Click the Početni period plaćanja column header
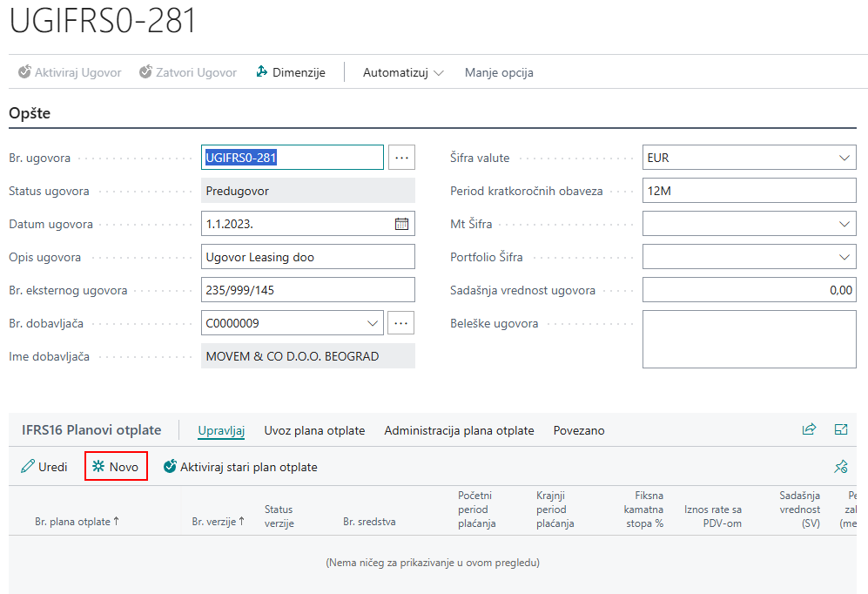This screenshot has width=868, height=594. click(476, 510)
